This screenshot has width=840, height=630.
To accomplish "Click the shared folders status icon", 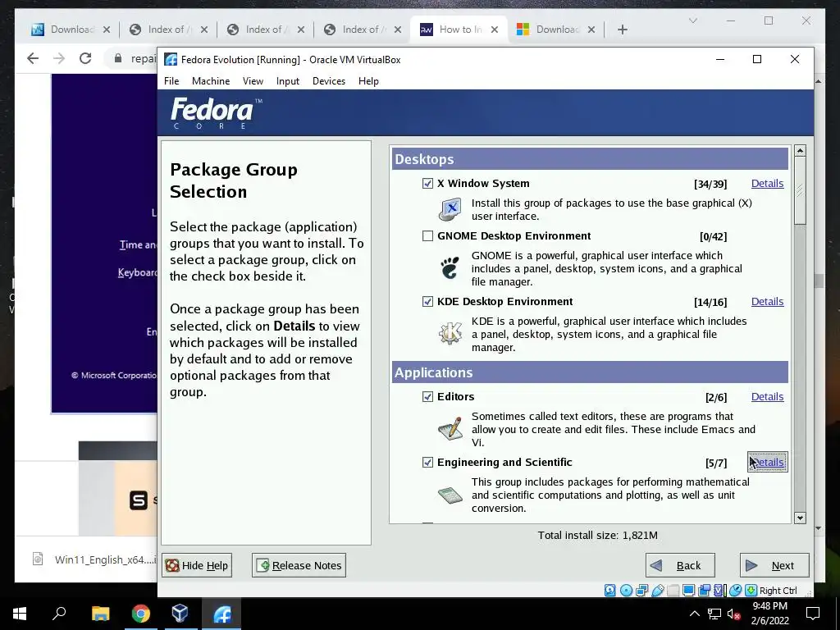I will tap(673, 591).
